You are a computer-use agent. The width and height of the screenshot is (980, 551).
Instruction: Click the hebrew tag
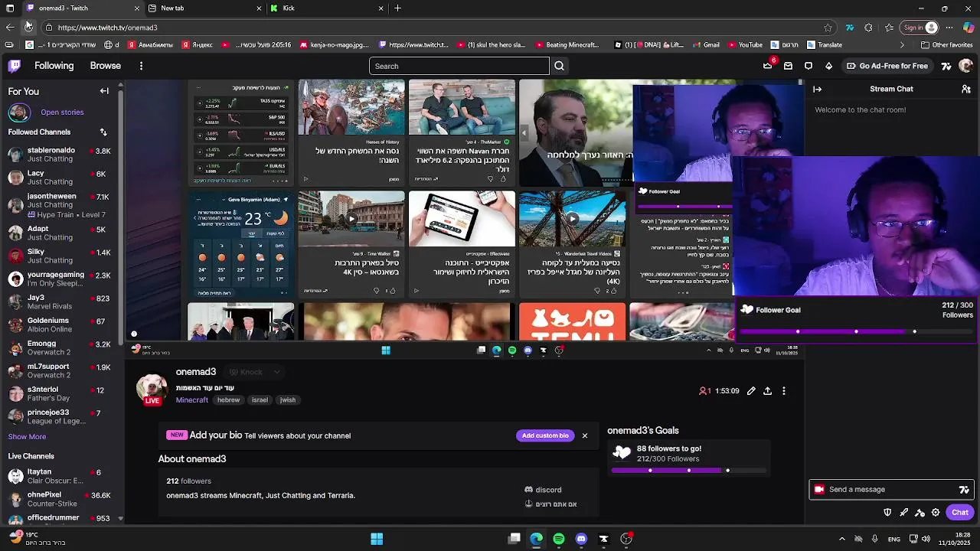coord(228,400)
